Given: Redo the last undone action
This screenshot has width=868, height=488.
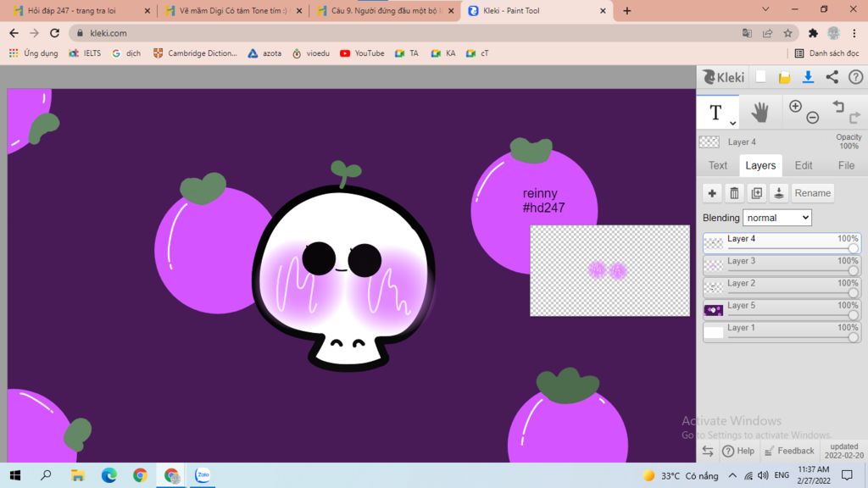Looking at the screenshot, I should [x=854, y=117].
